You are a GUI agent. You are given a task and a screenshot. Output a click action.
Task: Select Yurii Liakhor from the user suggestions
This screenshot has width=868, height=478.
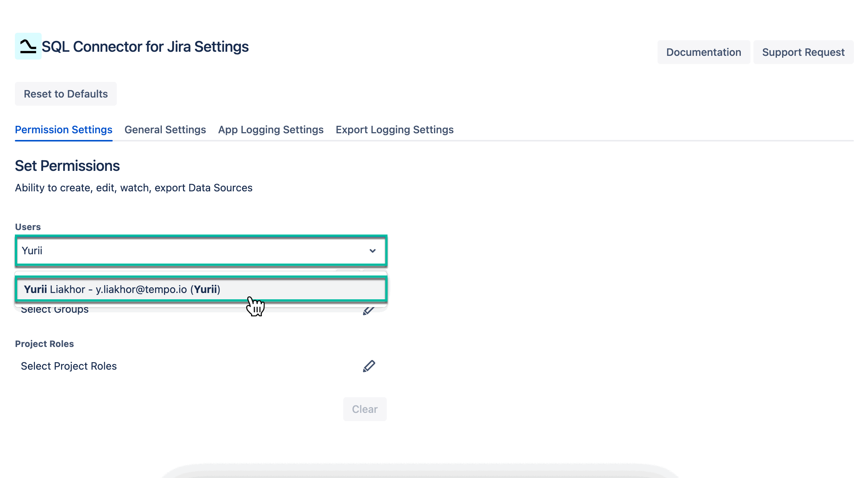click(x=123, y=289)
